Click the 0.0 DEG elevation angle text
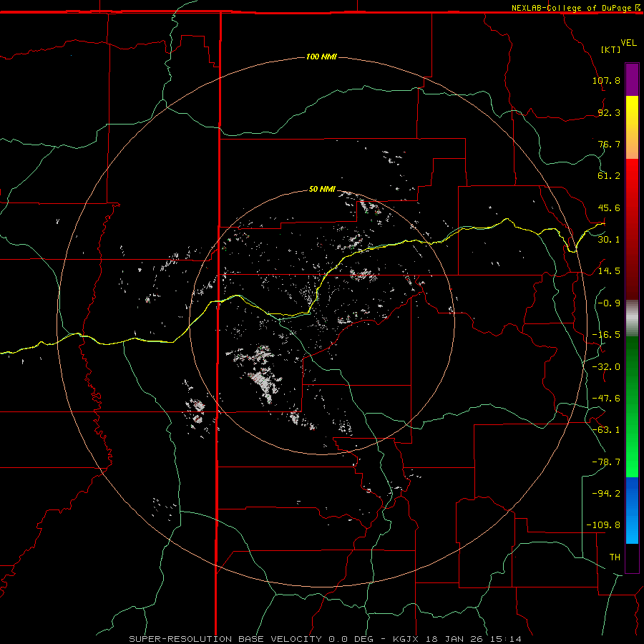Screen dimensions: 644x644 tap(351, 639)
